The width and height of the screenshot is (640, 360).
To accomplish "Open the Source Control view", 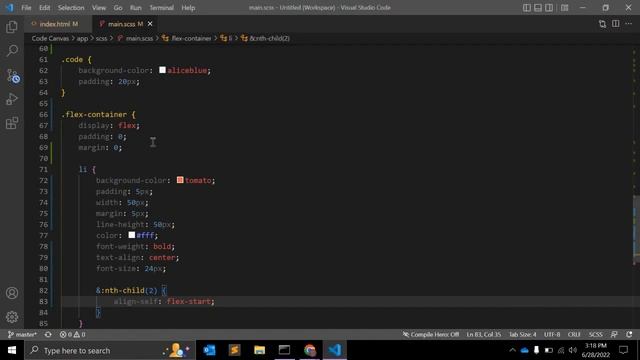I will pos(13,76).
